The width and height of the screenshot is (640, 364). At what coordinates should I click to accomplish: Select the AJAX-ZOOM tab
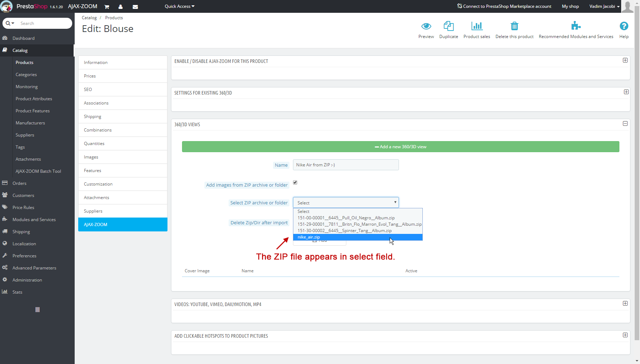123,225
